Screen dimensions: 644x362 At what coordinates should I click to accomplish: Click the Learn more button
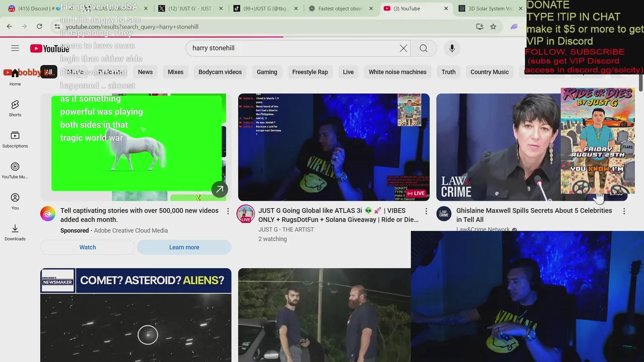[x=184, y=247]
